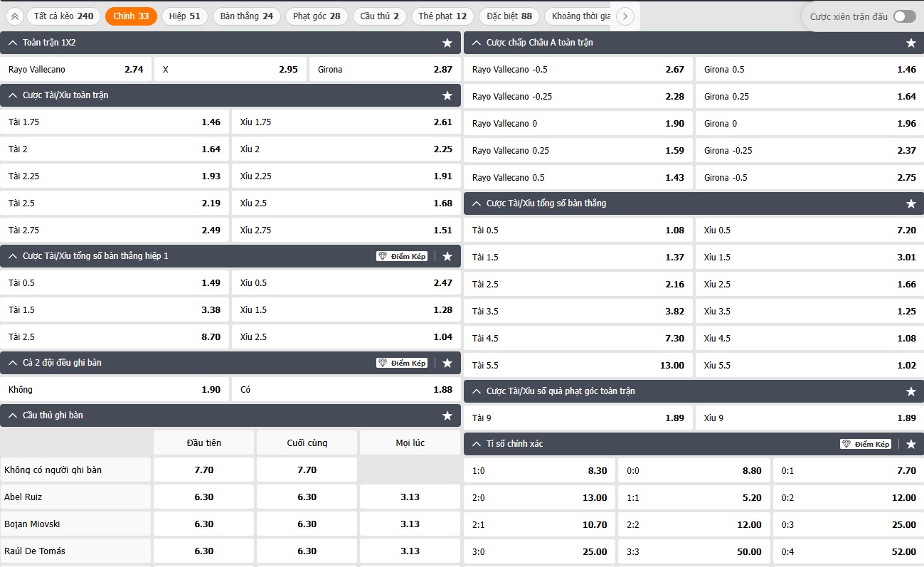
Task: Switch to the Cầu thủ 2 tab
Action: 380,16
